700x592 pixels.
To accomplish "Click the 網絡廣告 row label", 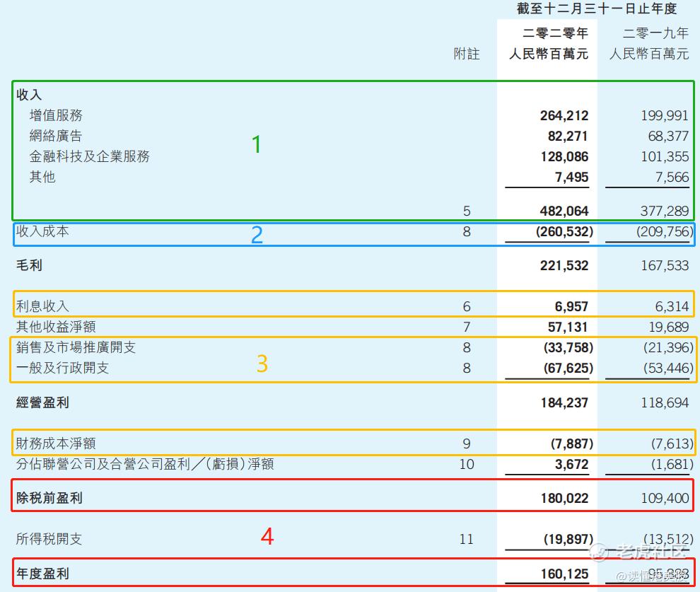I will (56, 136).
